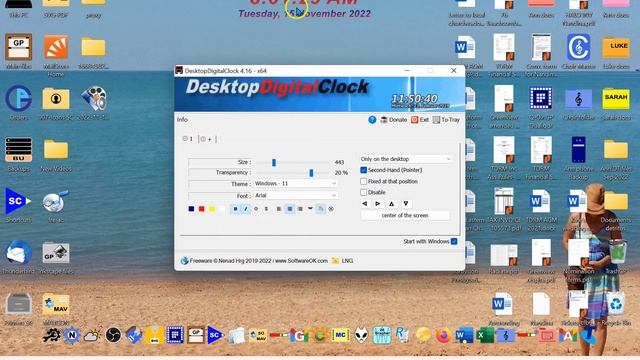Launch Firefox from the taskbar
This screenshot has height=360, width=640.
tap(444, 336)
